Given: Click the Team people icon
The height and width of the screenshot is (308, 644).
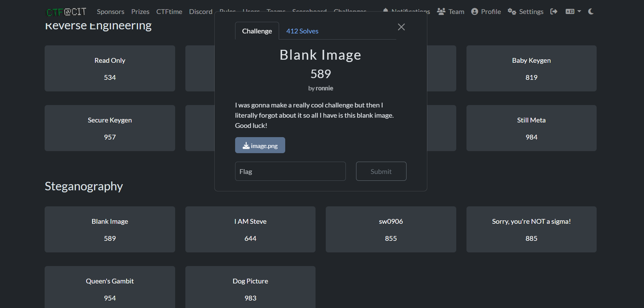Looking at the screenshot, I should [441, 11].
